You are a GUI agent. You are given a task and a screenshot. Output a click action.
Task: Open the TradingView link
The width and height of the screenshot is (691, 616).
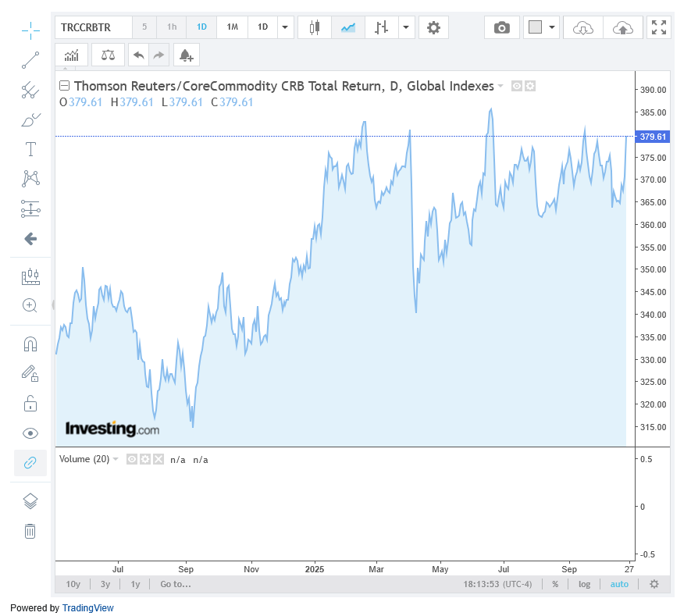click(88, 607)
